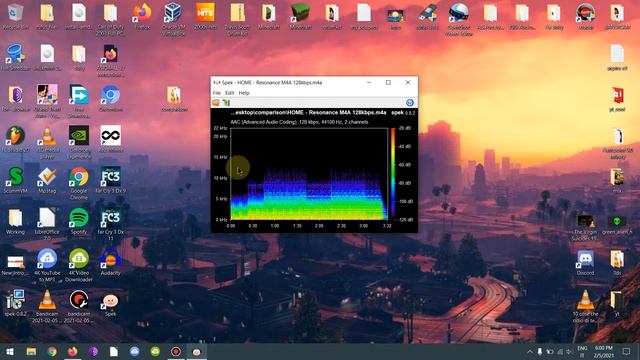
Task: Open Chrome from the taskbar
Action: coord(52,351)
